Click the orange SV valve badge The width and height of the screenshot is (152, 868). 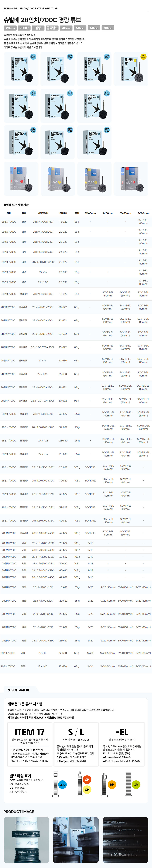click(x=87, y=779)
